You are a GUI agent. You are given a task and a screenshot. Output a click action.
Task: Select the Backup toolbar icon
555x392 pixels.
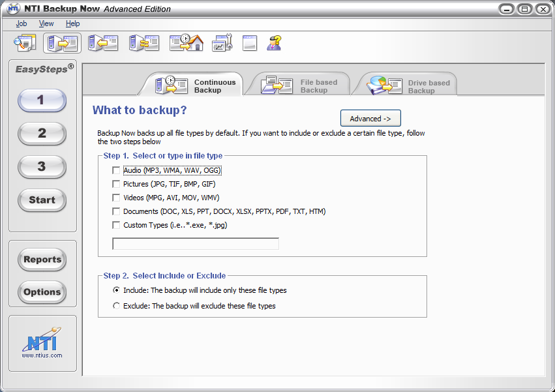click(63, 43)
